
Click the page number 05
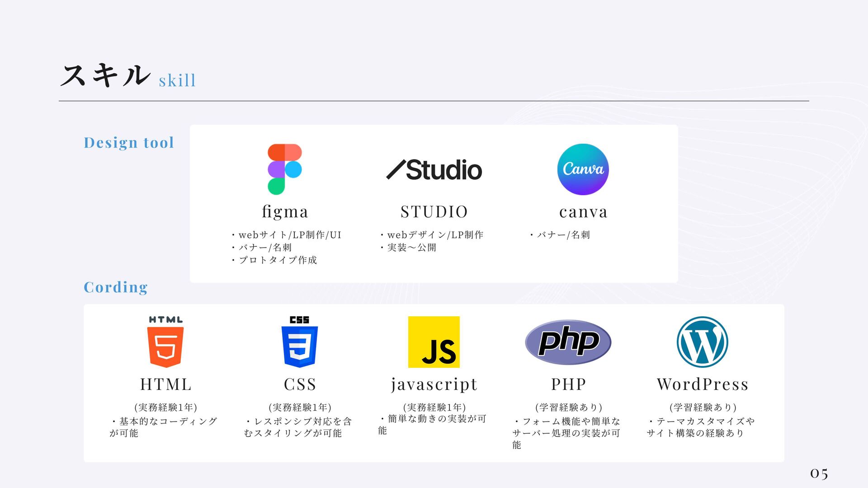pyautogui.click(x=819, y=474)
